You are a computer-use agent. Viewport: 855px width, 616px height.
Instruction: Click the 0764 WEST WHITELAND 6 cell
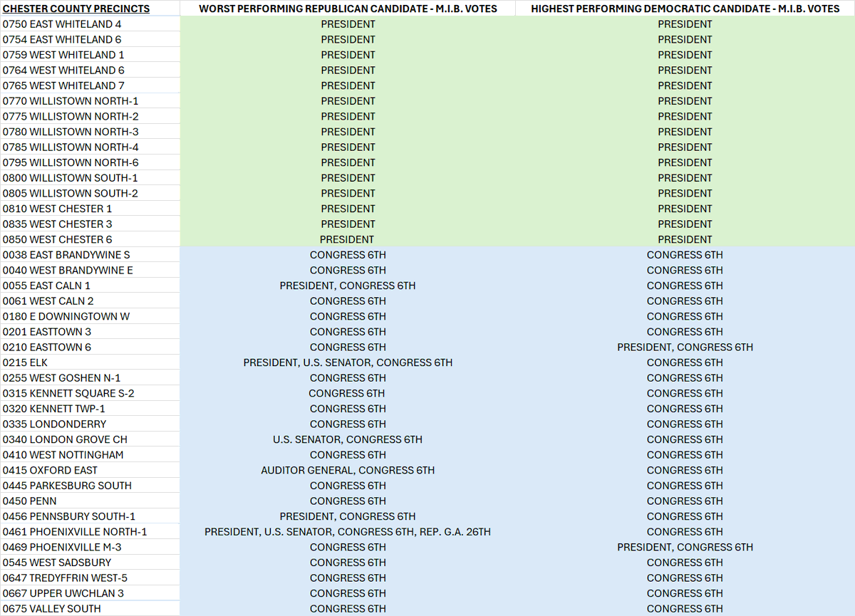[x=90, y=71]
